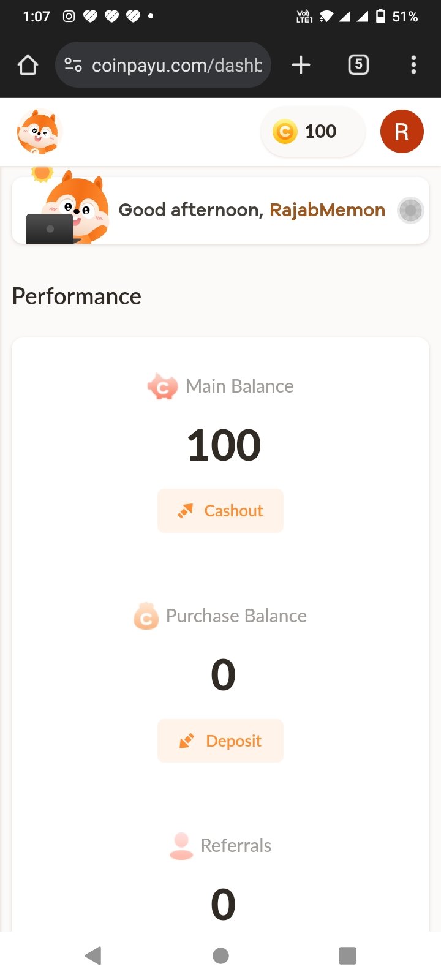Tap the Main Balance piggy bank icon
Image resolution: width=441 pixels, height=980 pixels.
[x=162, y=386]
